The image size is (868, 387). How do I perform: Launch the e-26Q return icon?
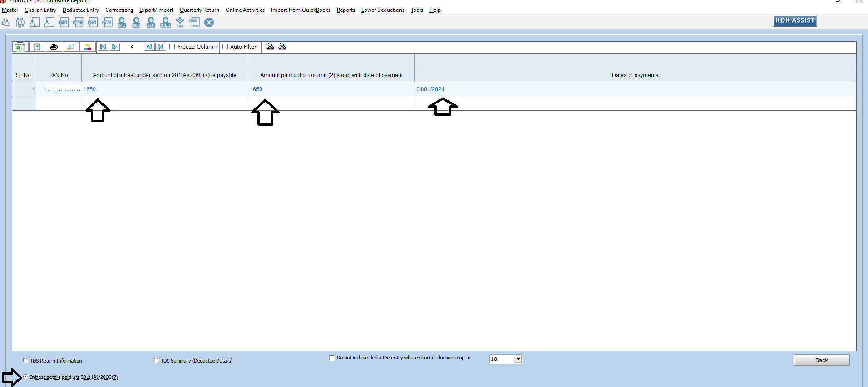(136, 22)
